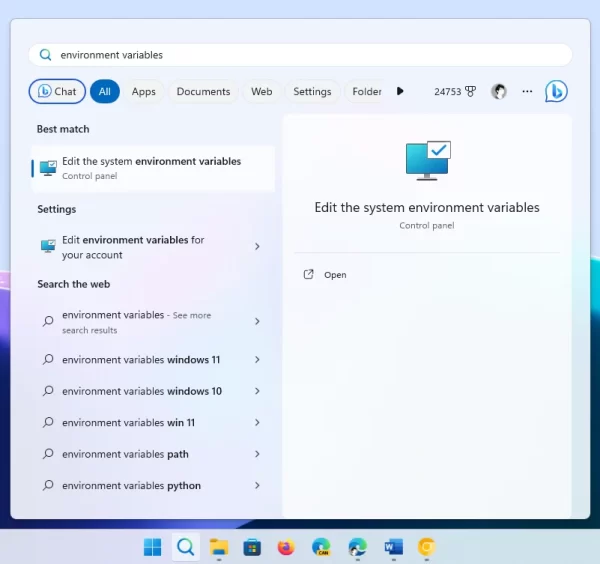This screenshot has height=564, width=600.
Task: Open Bing Chat icon at top right
Action: (556, 91)
